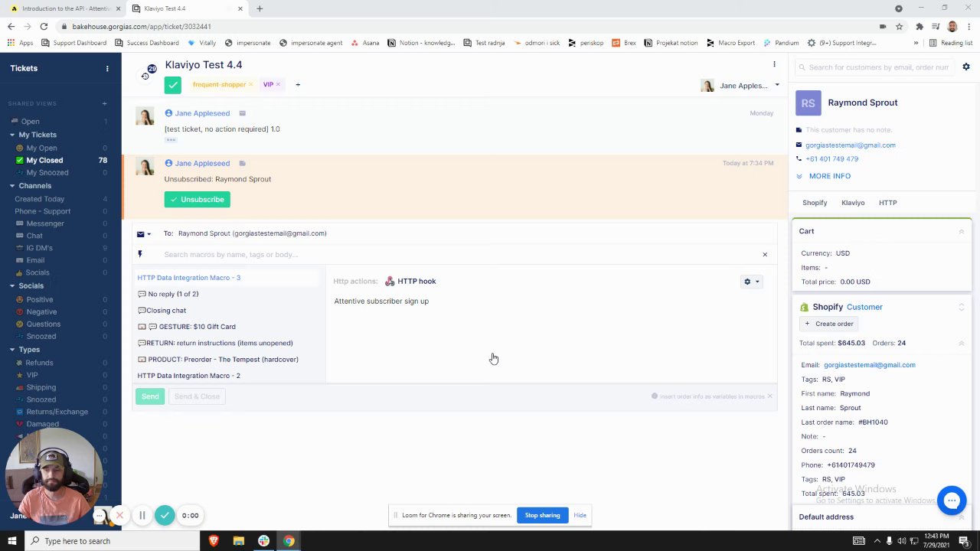Image resolution: width=980 pixels, height=551 pixels.
Task: Open new browser tab
Action: 260,8
